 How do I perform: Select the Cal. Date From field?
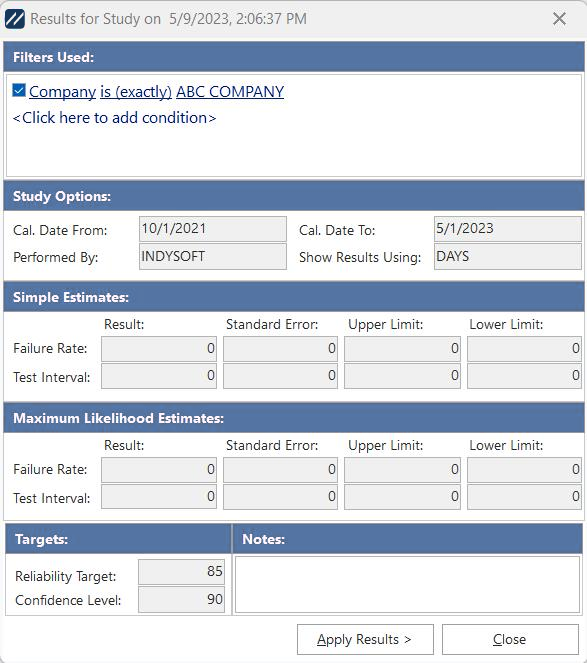(x=213, y=229)
